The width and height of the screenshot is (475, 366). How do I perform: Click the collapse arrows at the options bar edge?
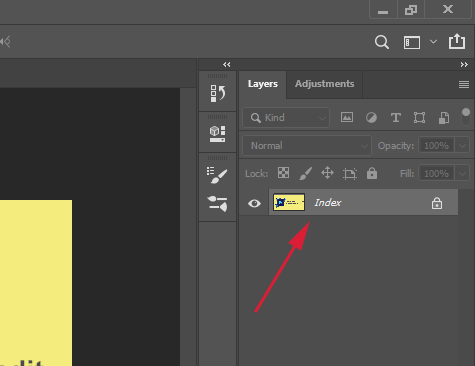(x=5, y=42)
